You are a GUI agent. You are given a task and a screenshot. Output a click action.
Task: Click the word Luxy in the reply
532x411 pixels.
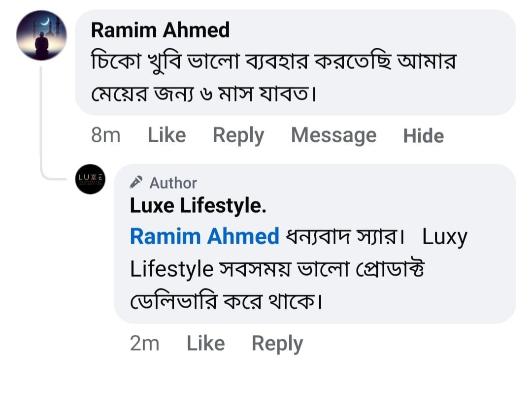tap(444, 237)
